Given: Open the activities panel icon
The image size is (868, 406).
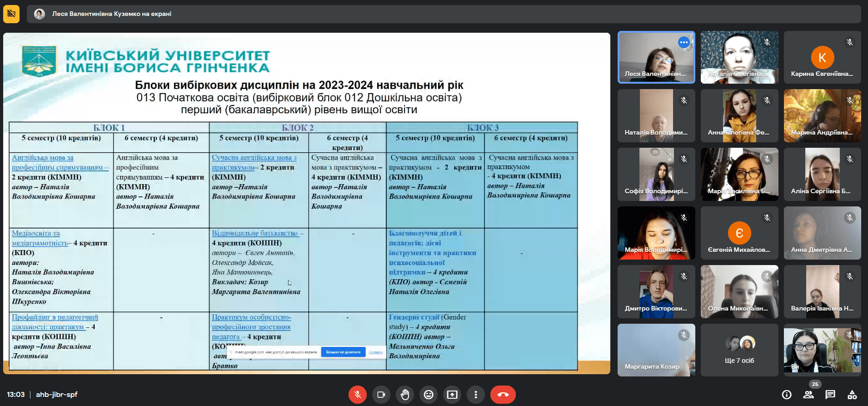Looking at the screenshot, I should click(852, 395).
